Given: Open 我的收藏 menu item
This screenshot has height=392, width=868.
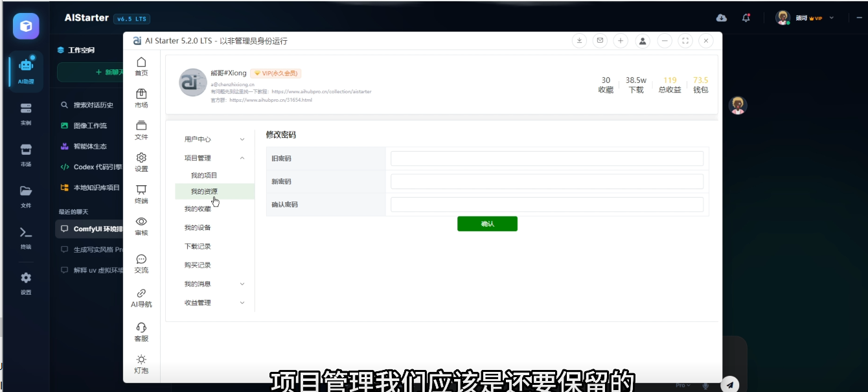Looking at the screenshot, I should (198, 209).
